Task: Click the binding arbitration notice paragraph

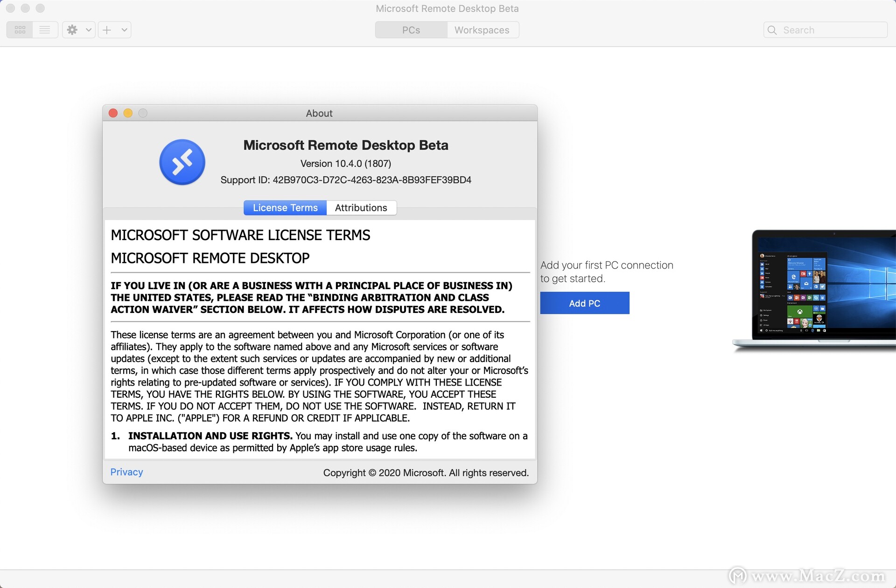Action: pos(312,297)
